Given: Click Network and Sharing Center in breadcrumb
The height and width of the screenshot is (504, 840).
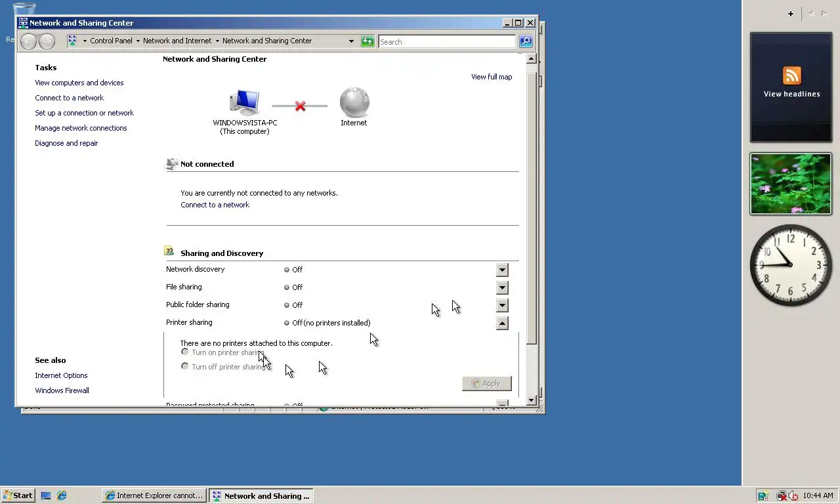Looking at the screenshot, I should [x=267, y=41].
